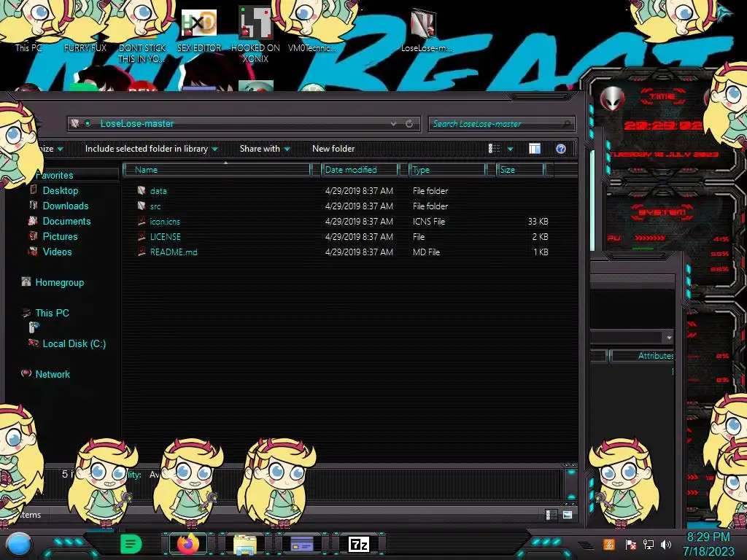Viewport: 747px width, 560px height.
Task: Open the volume control in tray
Action: (x=666, y=544)
